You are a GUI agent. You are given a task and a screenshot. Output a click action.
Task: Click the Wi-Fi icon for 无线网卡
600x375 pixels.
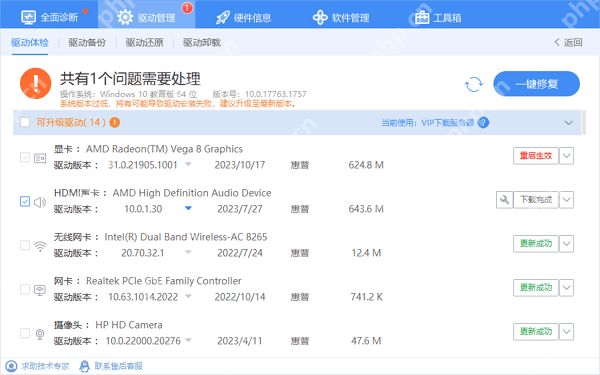click(x=40, y=246)
